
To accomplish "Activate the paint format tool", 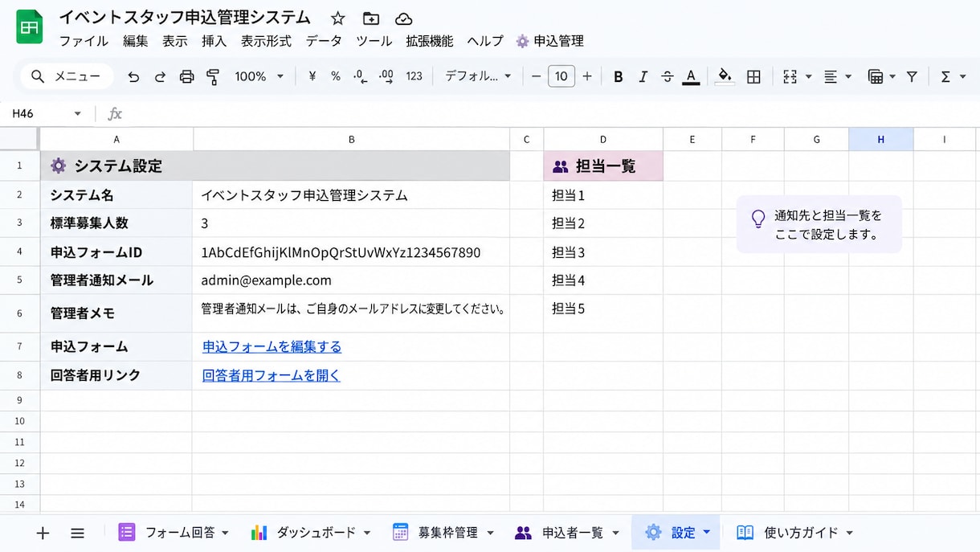I will (x=213, y=76).
